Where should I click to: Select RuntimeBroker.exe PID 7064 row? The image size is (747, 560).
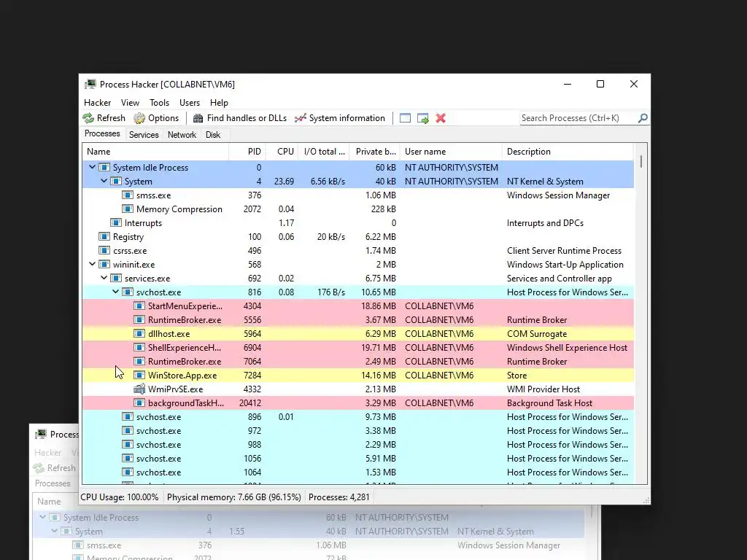coord(357,361)
